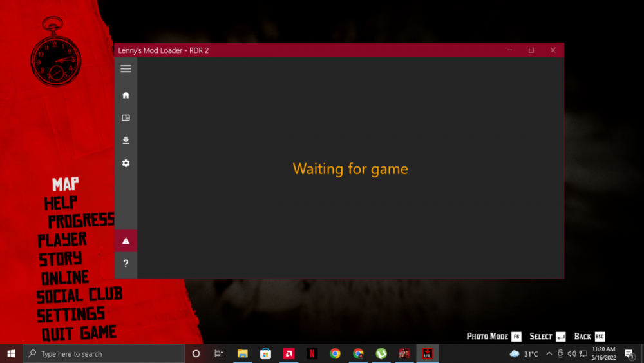This screenshot has width=644, height=363.
Task: Show the warning alert page
Action: (x=126, y=240)
